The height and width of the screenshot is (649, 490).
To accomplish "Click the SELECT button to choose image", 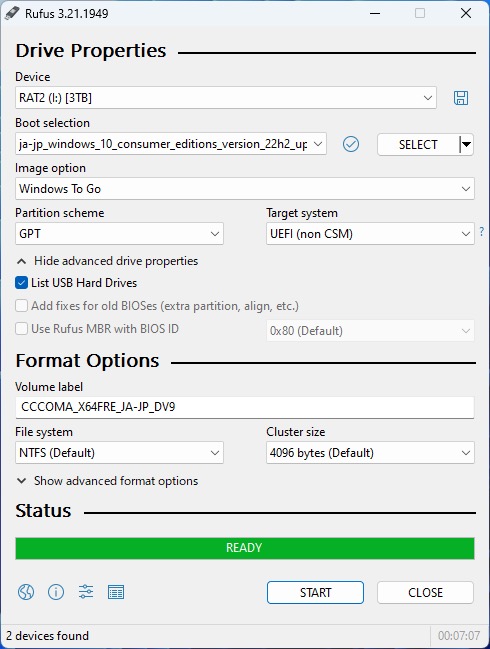I will click(x=418, y=144).
